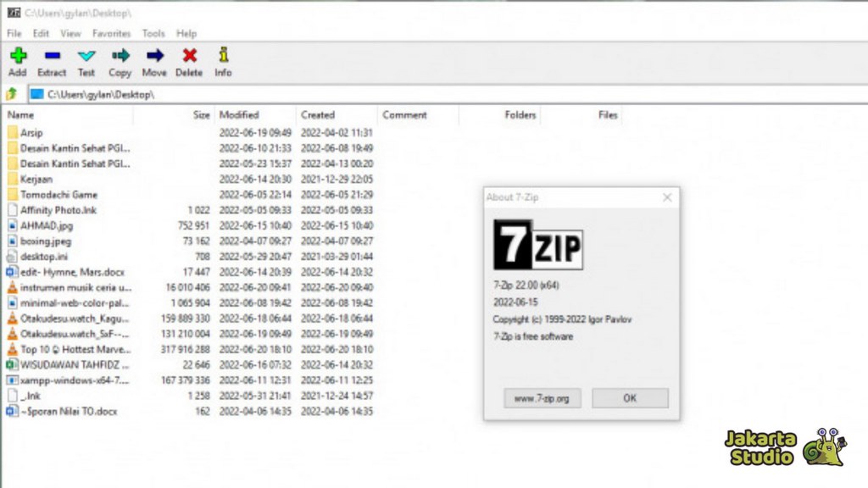Click created date 2021-12-29 22:05
Screen dimensions: 868x488
(x=337, y=180)
